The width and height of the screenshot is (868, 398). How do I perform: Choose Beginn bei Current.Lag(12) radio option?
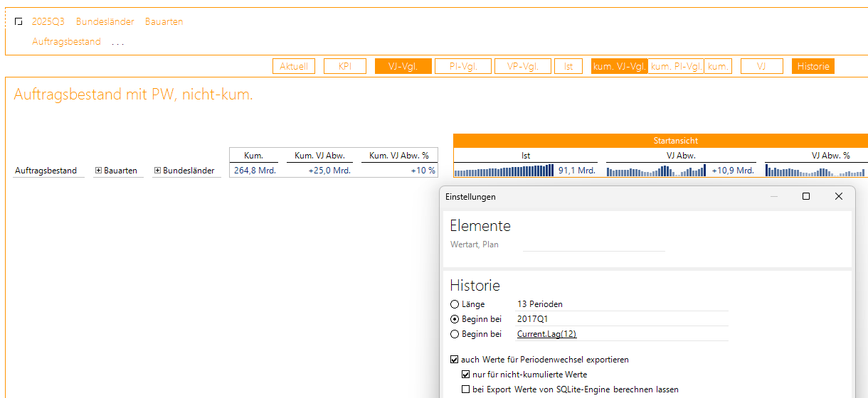[455, 334]
